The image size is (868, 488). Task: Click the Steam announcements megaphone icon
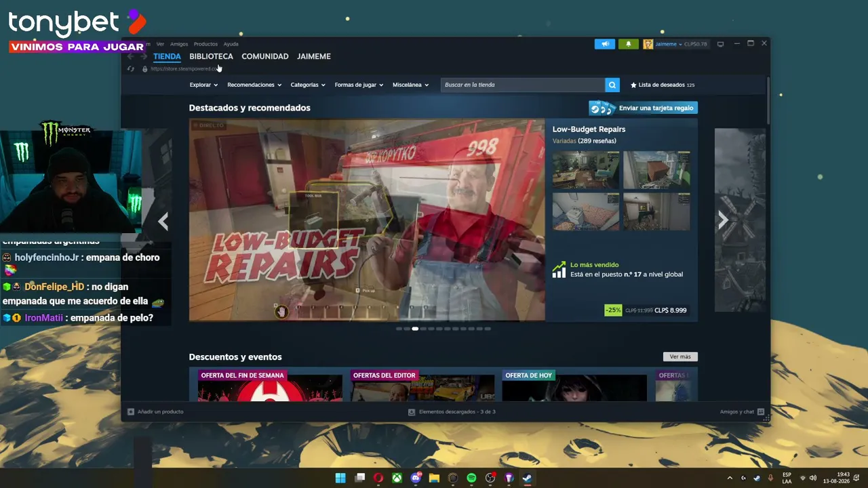coord(605,44)
